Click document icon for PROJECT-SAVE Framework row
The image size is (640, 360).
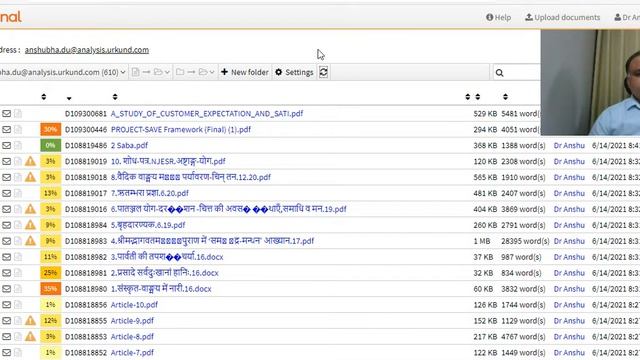18,129
